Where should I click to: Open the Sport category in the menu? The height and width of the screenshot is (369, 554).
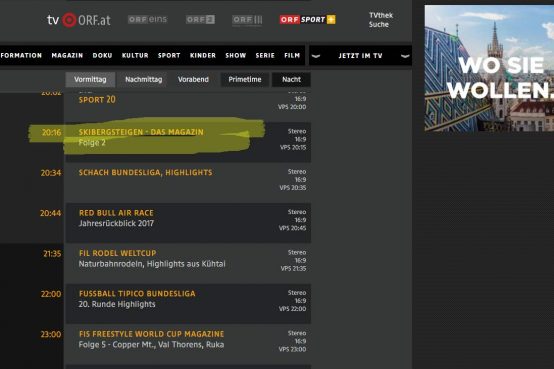click(169, 55)
